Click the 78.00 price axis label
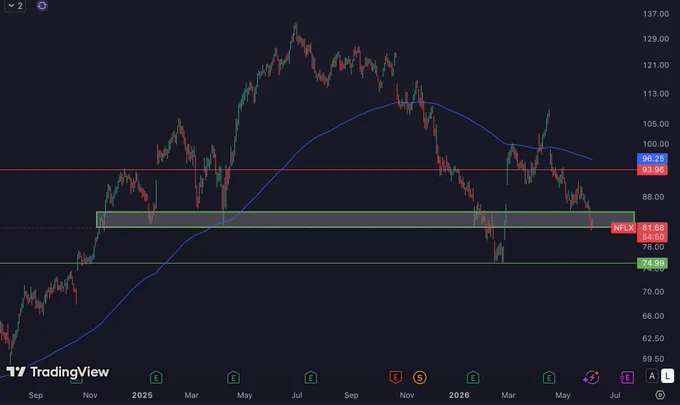Image resolution: width=680 pixels, height=405 pixels. coord(653,247)
